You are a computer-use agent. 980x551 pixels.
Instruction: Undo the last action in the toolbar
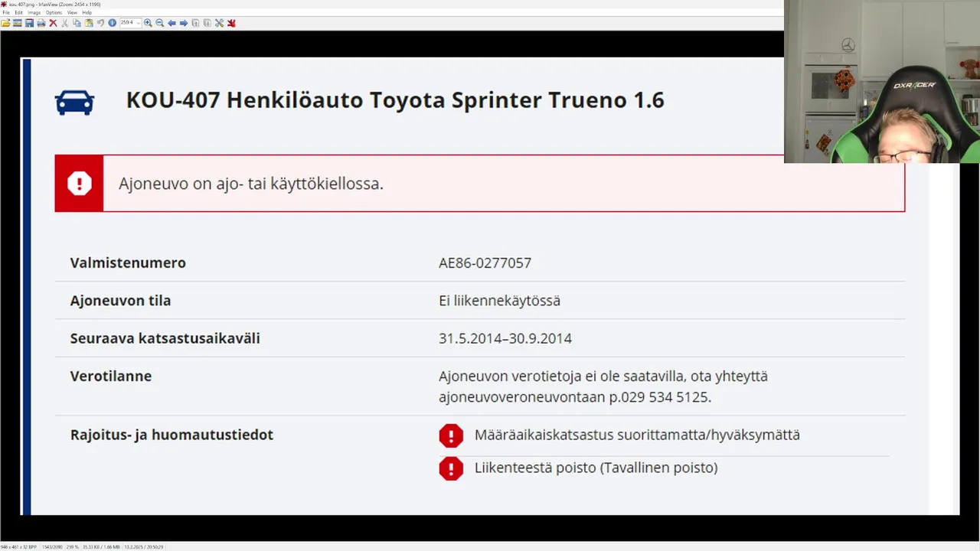tap(100, 23)
